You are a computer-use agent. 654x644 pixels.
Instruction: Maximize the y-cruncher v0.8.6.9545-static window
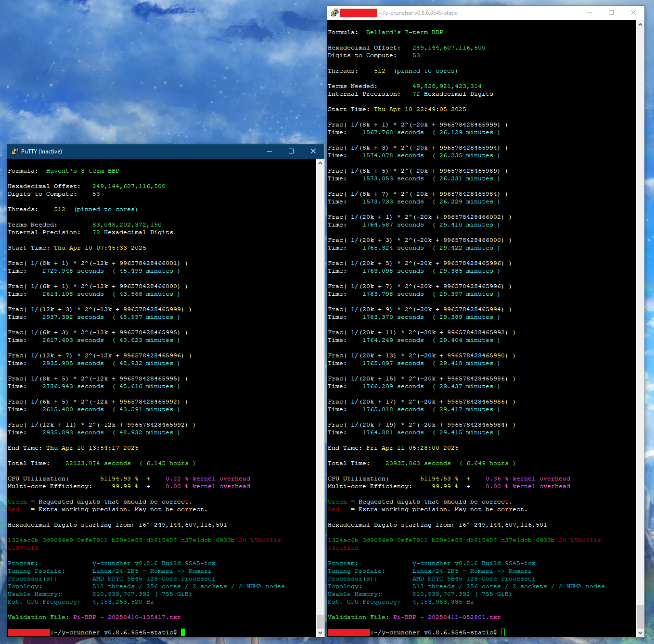[611, 13]
